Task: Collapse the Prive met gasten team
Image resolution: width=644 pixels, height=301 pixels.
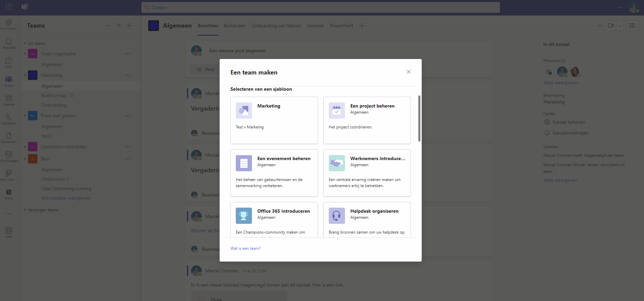Action: tap(25, 116)
